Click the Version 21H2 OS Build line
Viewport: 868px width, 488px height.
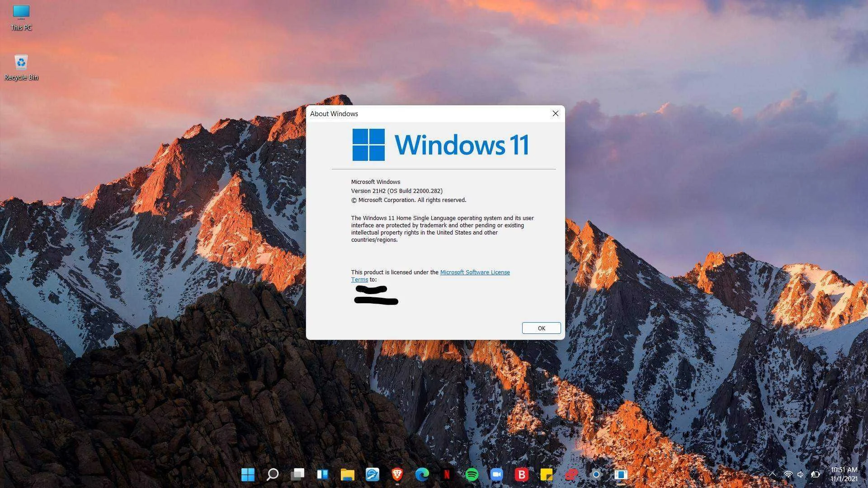tap(396, 191)
